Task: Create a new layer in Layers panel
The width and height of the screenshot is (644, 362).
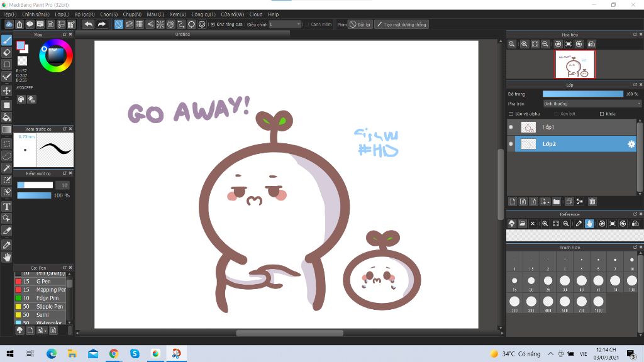Action: pyautogui.click(x=512, y=202)
